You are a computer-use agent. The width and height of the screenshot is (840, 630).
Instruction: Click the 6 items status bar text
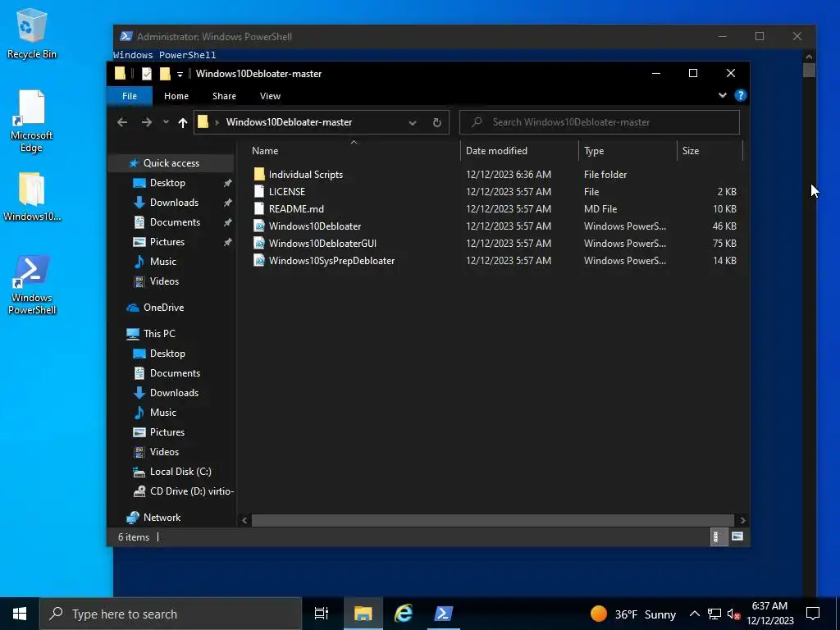[x=134, y=537]
